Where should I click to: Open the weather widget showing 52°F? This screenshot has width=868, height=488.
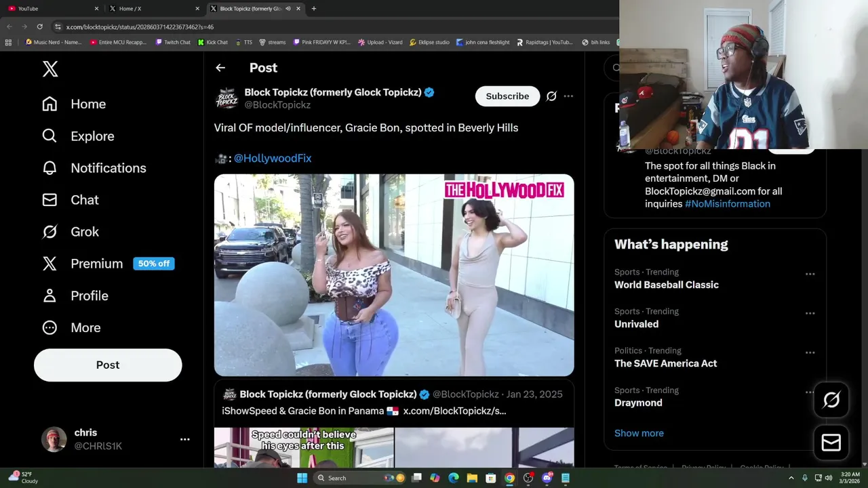(23, 478)
